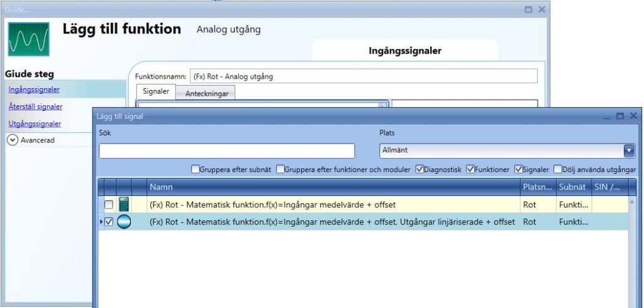Click the Sök search input field
This screenshot has width=644, height=308.
point(227,151)
